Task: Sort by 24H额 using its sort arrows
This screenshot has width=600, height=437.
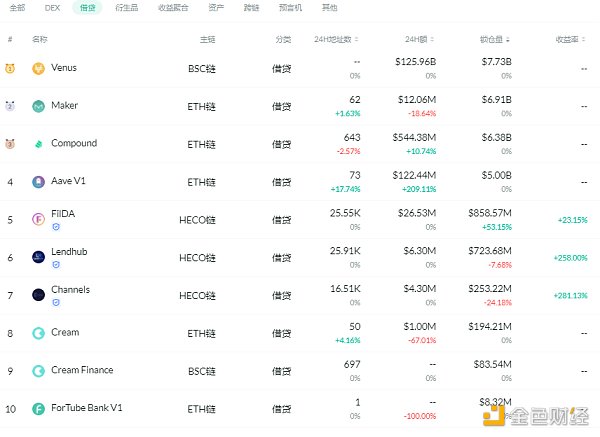Action: [432, 39]
